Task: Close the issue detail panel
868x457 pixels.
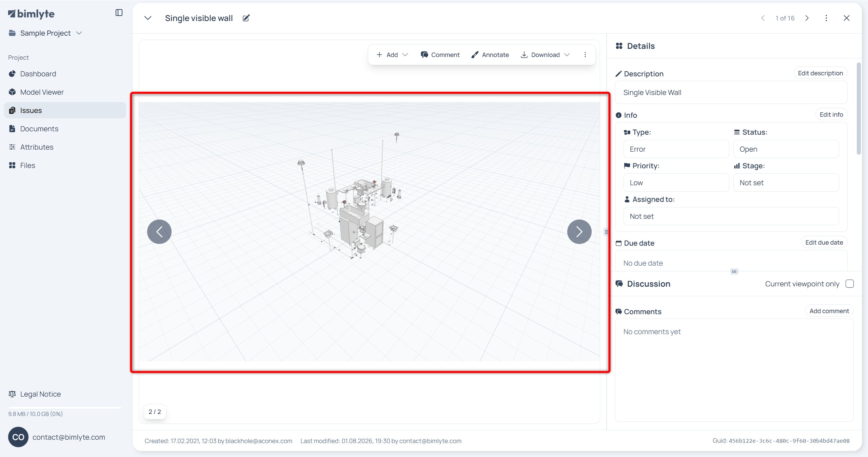Action: click(x=847, y=18)
